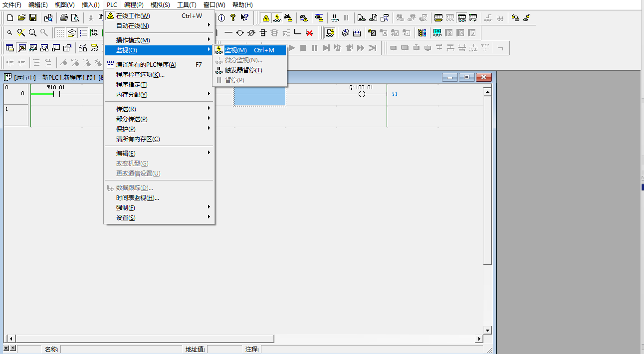This screenshot has width=644, height=354.
Task: Click the large magnifier zoom icon
Action: (x=32, y=33)
